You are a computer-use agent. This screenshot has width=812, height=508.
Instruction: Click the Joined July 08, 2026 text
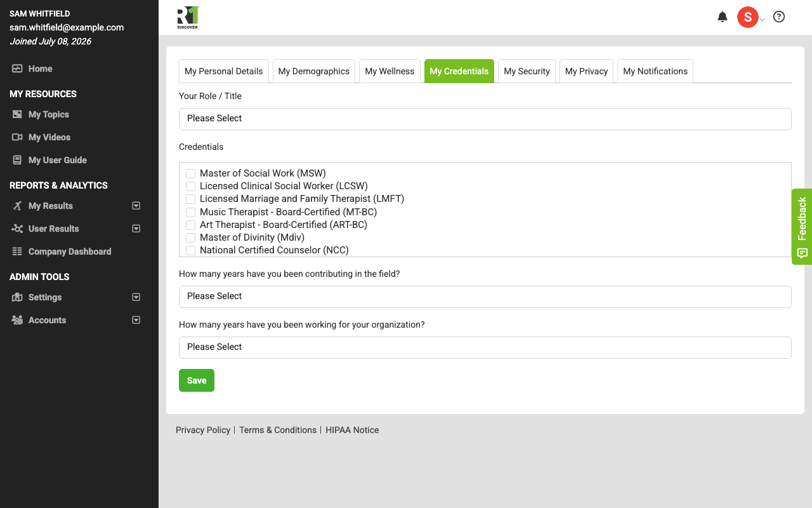tap(51, 41)
